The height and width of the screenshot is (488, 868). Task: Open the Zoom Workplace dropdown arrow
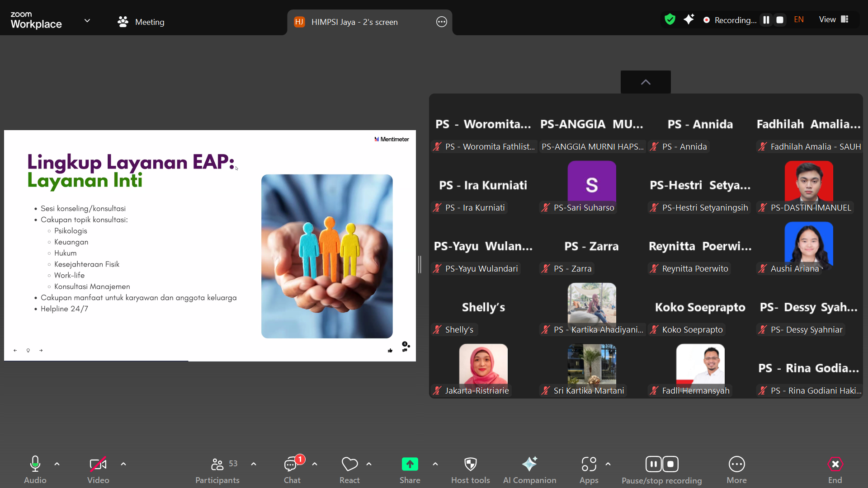(87, 21)
